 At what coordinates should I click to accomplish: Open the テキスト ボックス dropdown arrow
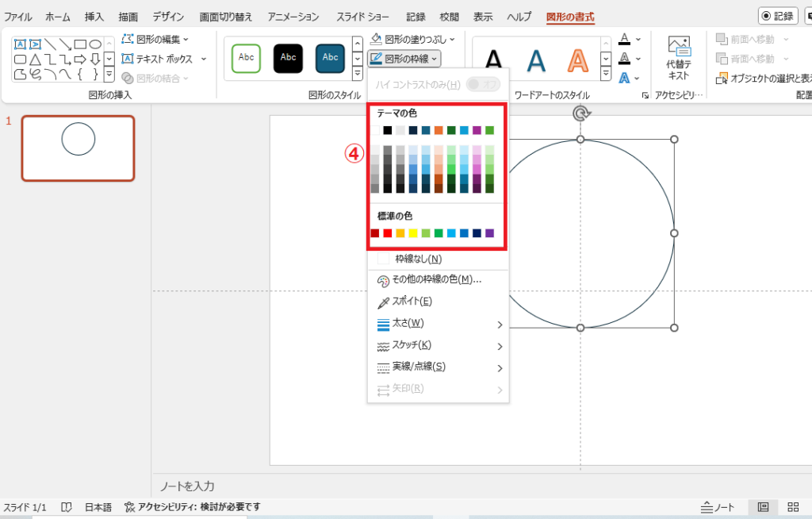(204, 59)
